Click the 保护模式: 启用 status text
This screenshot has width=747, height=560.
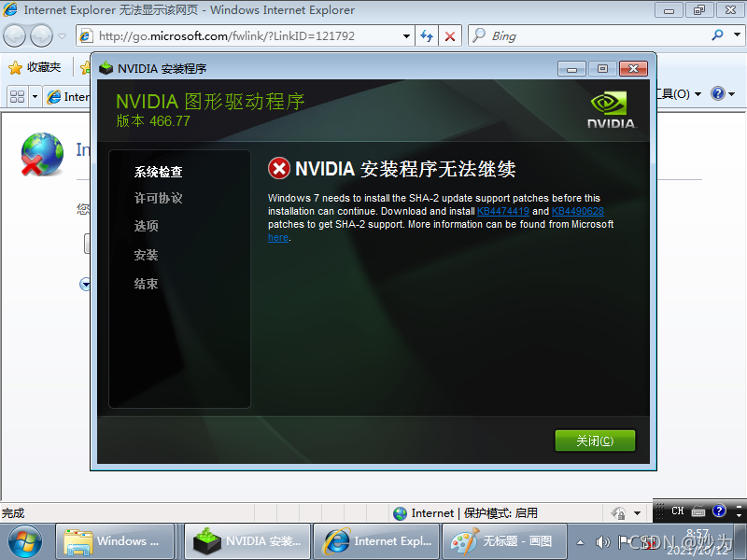tap(500, 513)
